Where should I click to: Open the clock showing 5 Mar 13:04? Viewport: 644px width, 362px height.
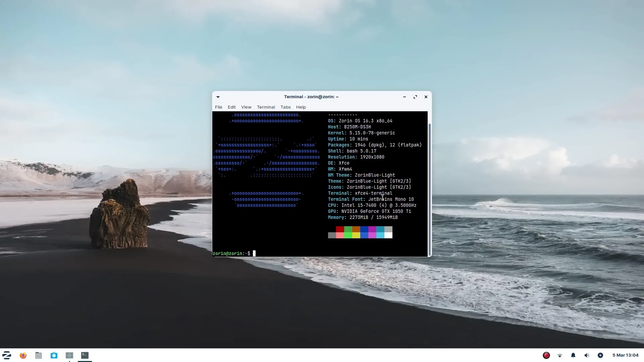(625, 355)
